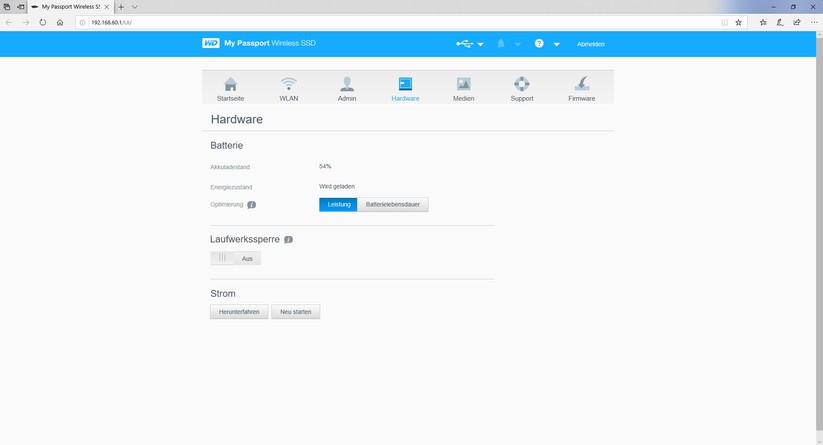Click the Neu starten button

click(296, 312)
